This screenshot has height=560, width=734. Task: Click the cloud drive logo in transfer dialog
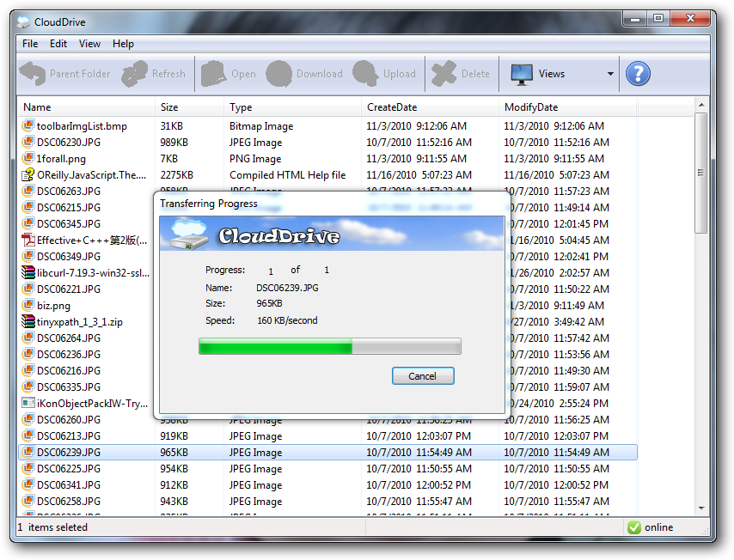(x=188, y=234)
